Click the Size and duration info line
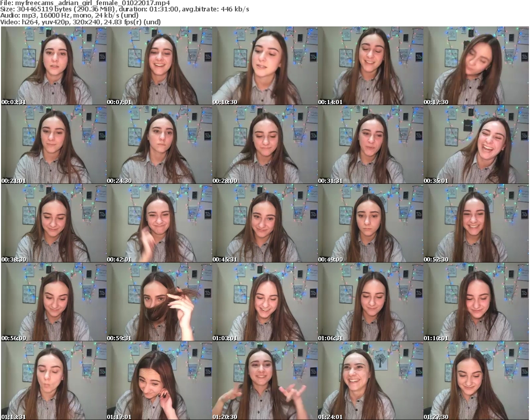Viewport: 530px width, 420px height. coord(125,9)
